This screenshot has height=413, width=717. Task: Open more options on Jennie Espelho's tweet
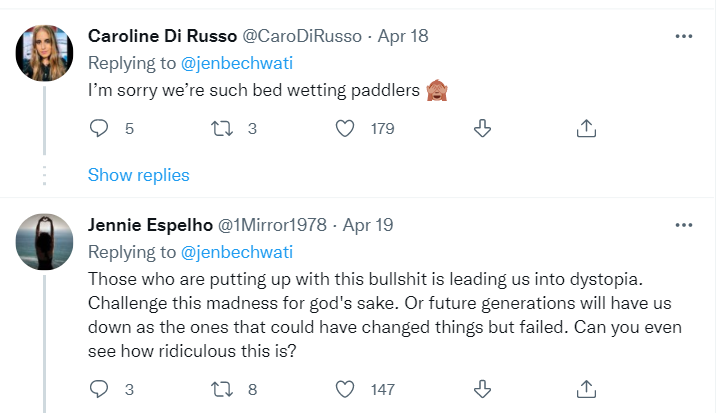point(684,225)
